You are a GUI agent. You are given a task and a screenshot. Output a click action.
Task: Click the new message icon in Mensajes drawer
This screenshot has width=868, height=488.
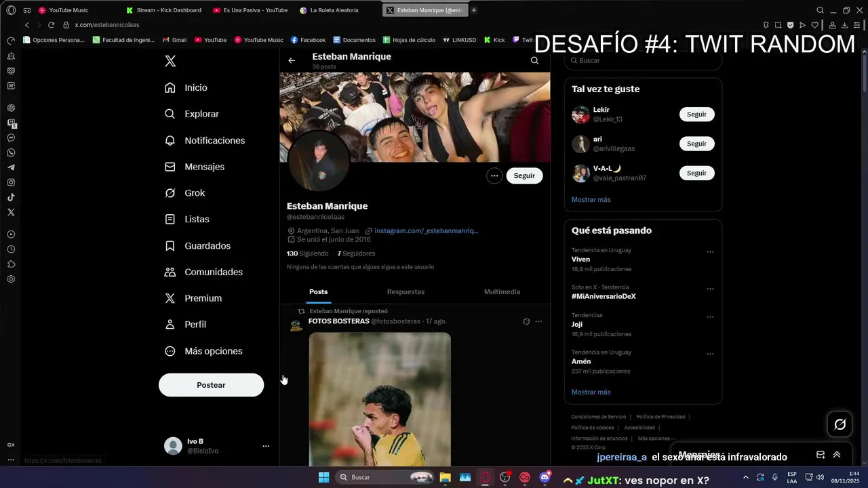click(821, 455)
